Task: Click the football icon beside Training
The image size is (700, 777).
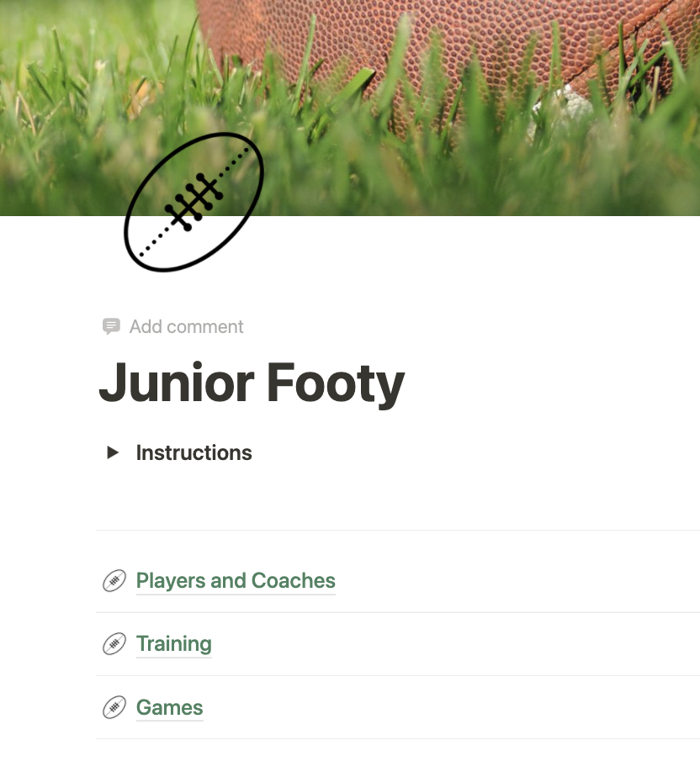Action: 114,644
